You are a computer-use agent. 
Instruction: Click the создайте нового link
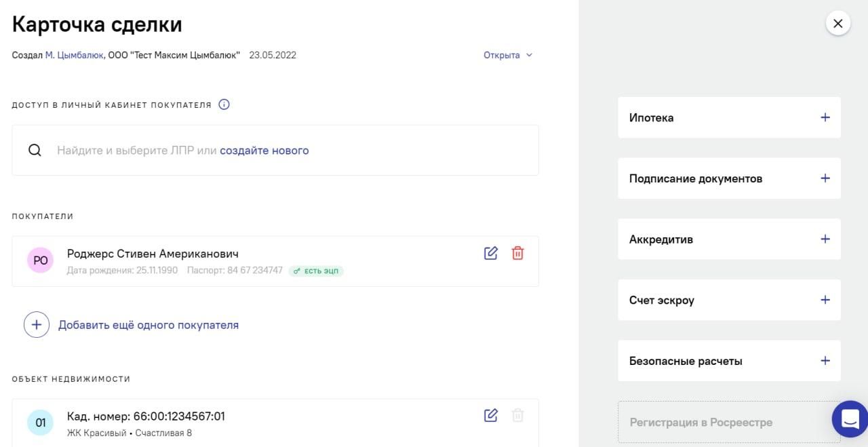[264, 151]
